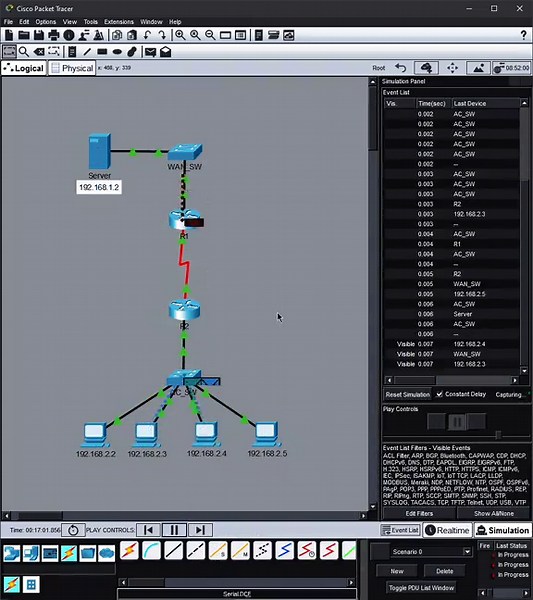533x600 pixels.
Task: Click the Paste icon in the toolbar
Action: (x=132, y=35)
